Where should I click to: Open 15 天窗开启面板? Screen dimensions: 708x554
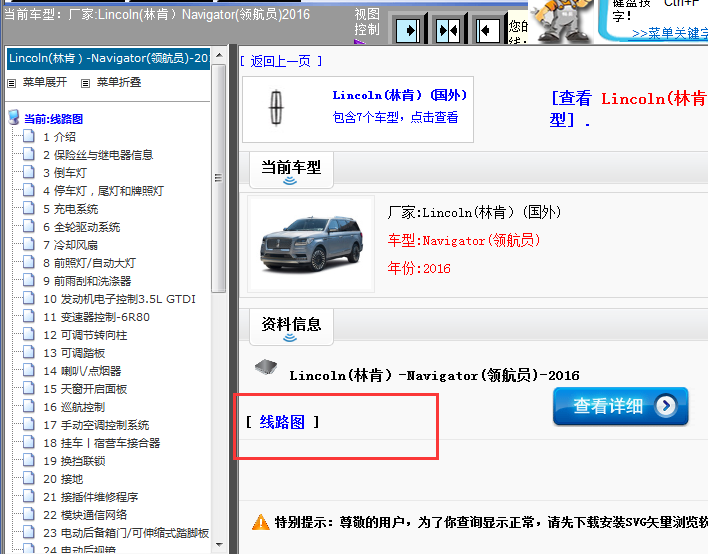pyautogui.click(x=85, y=389)
